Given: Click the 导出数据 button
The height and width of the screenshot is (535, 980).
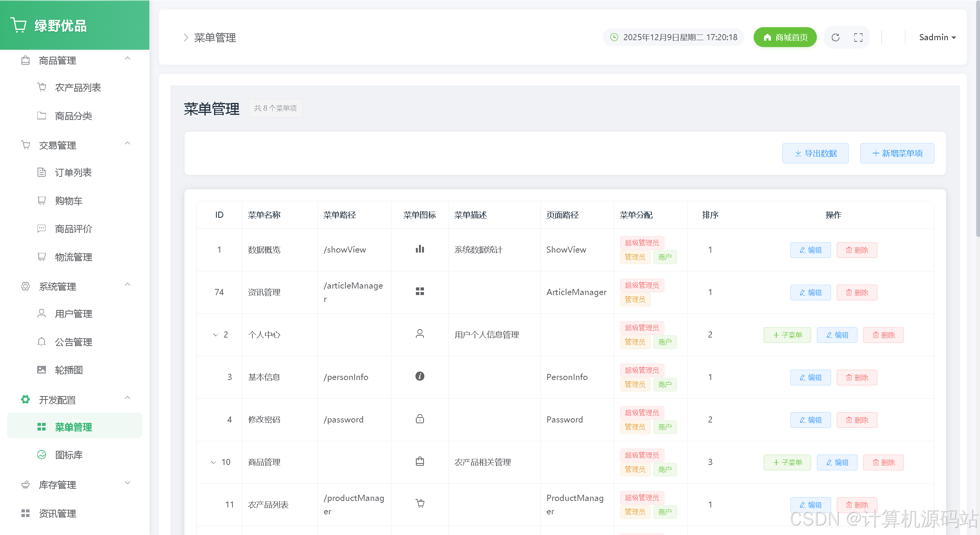Looking at the screenshot, I should 815,153.
